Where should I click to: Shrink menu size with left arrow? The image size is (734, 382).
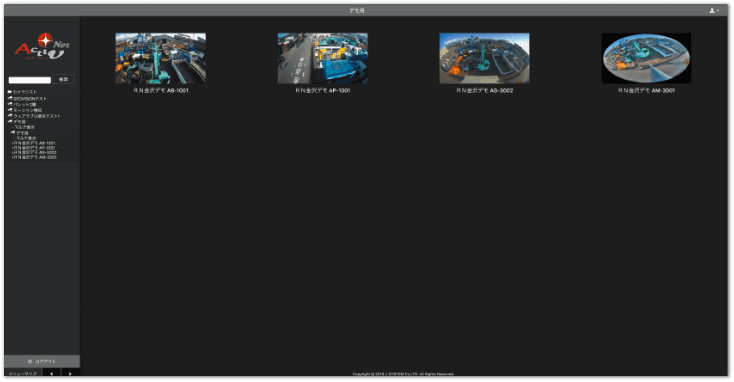pyautogui.click(x=51, y=373)
